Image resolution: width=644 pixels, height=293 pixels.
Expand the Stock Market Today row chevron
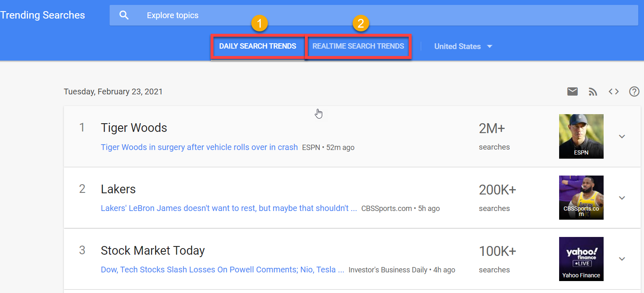tap(622, 259)
